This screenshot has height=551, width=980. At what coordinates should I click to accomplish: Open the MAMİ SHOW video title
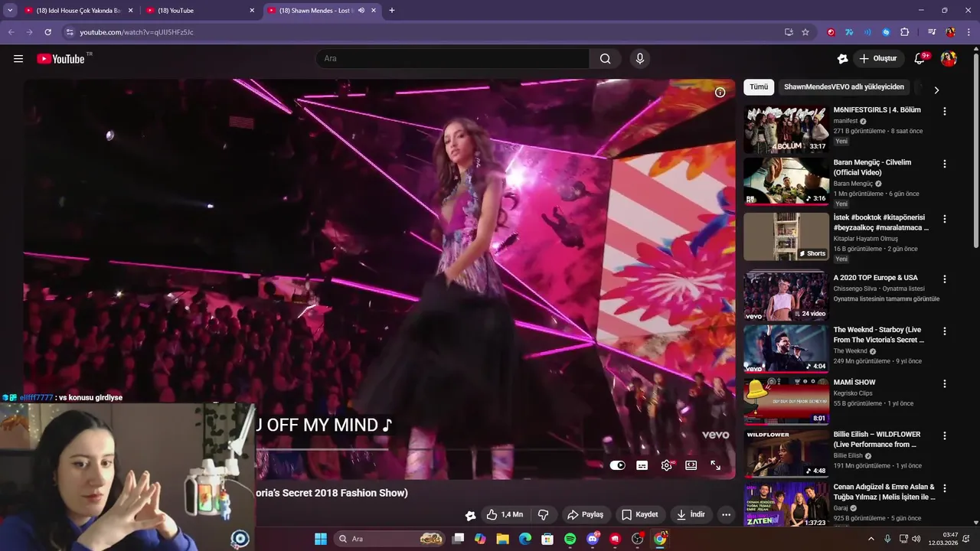pos(854,383)
